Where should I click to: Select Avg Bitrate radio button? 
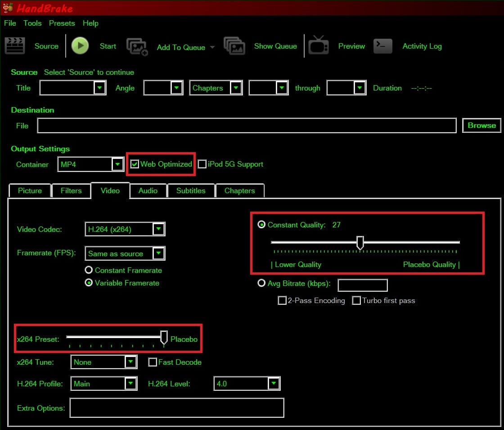coord(261,283)
